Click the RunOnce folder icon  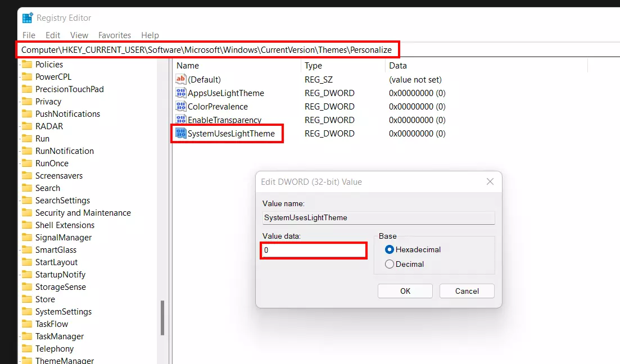pyautogui.click(x=27, y=163)
